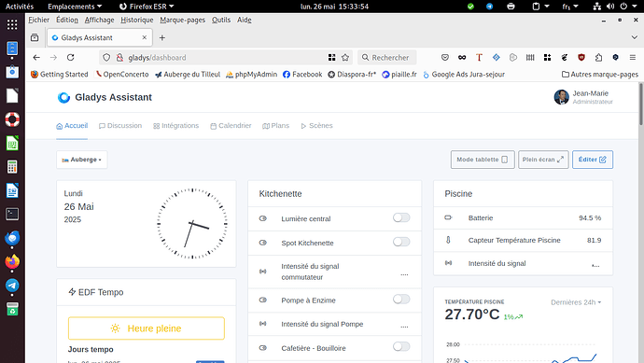Open the Historique menu
Image resolution: width=644 pixels, height=363 pixels.
(x=137, y=20)
